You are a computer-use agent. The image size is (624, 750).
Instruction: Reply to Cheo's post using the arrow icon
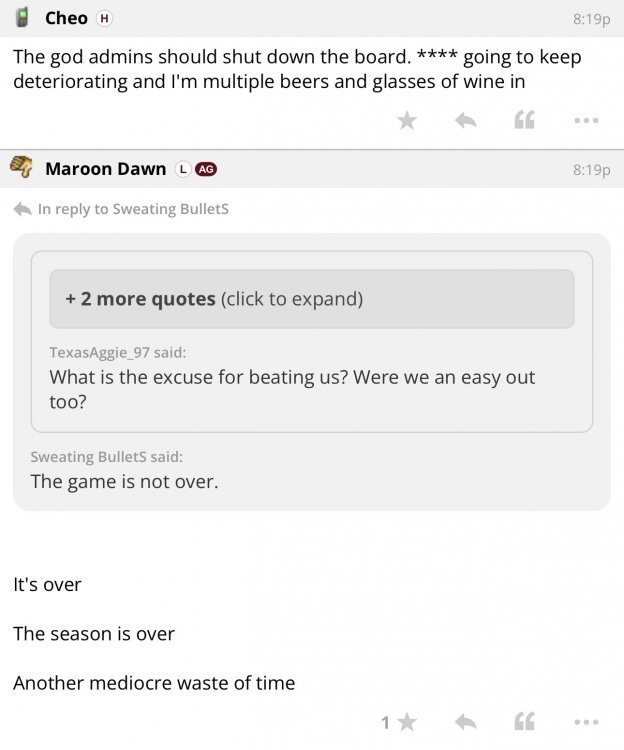[465, 121]
